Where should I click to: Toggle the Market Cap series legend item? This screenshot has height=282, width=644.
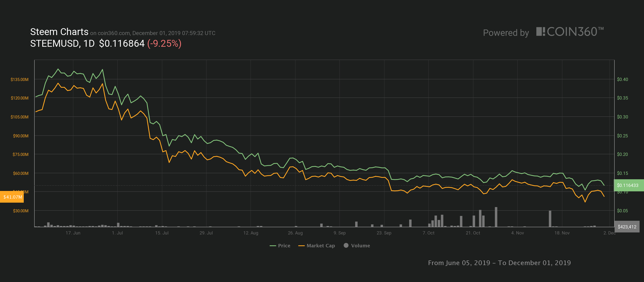coord(321,246)
